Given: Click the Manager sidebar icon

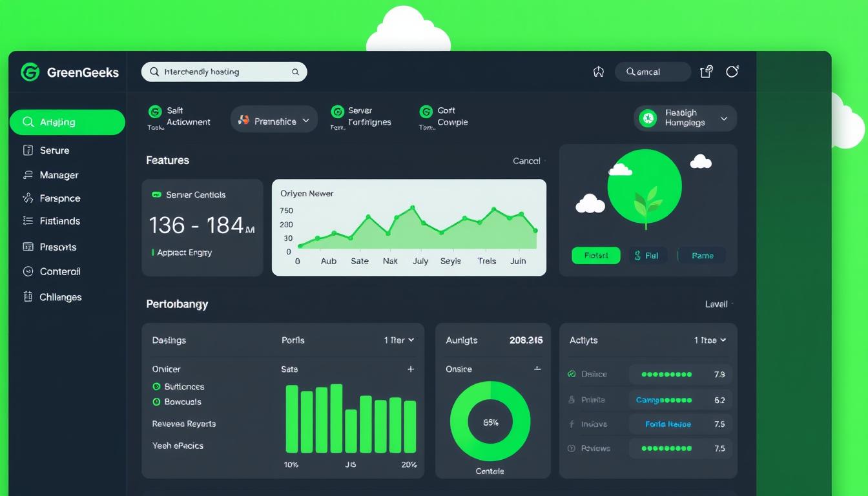Looking at the screenshot, I should pos(28,175).
